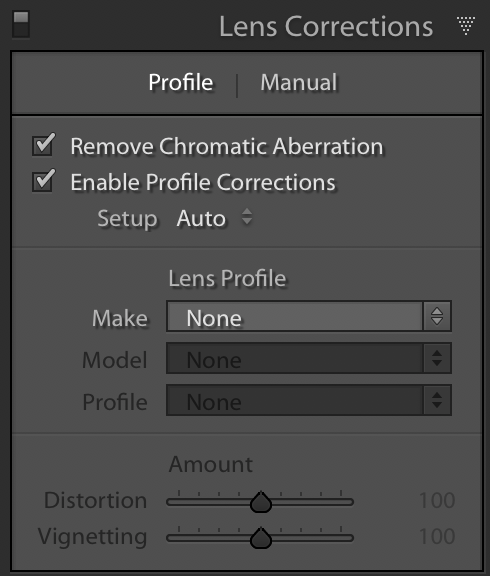Click the Model dropdown arrows icon
Screen dimensions: 490x576
[437, 359]
